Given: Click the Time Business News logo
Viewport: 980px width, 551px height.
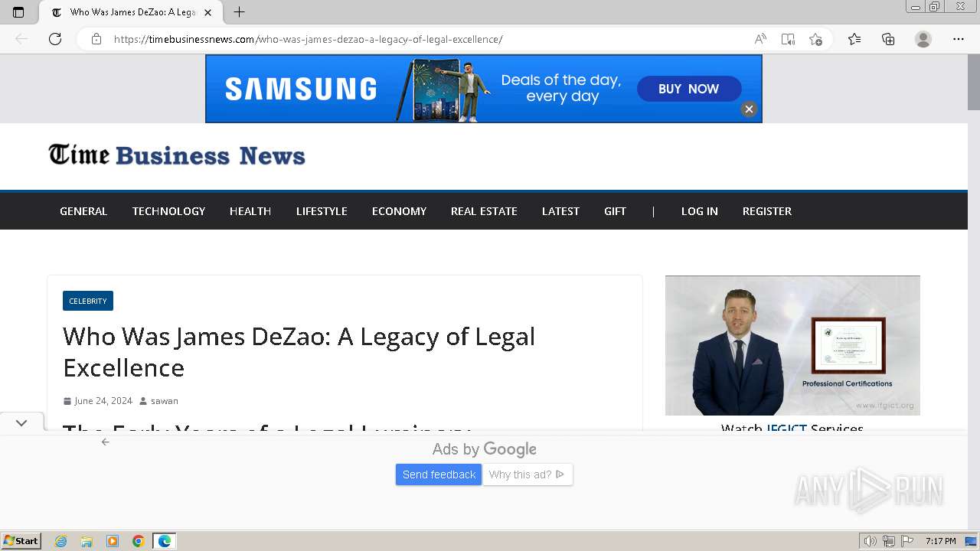Looking at the screenshot, I should point(177,155).
